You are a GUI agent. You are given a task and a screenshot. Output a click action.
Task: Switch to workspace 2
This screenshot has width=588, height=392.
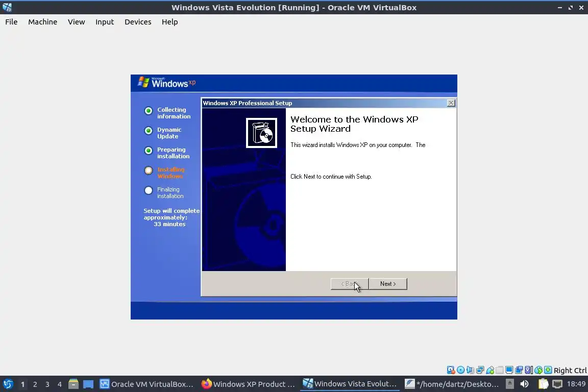[35, 384]
